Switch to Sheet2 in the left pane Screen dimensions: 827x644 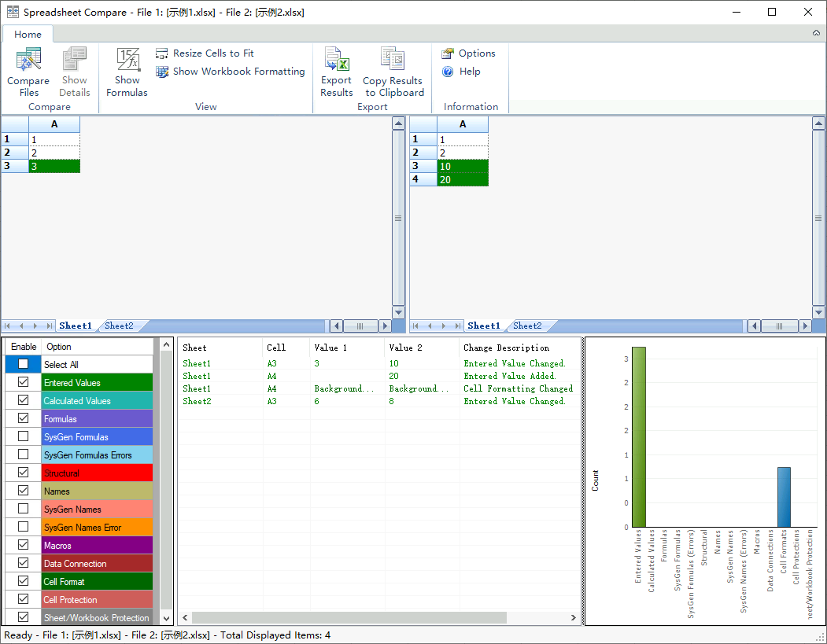tap(119, 326)
